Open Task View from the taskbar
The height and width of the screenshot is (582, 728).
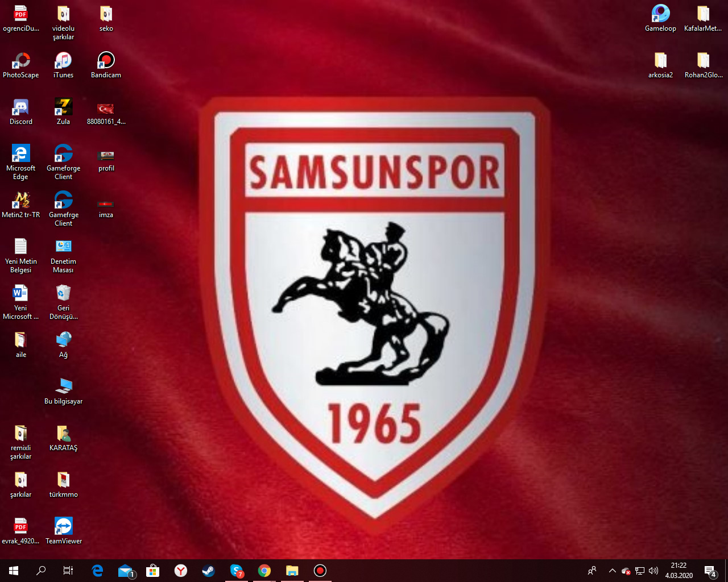[x=68, y=571]
